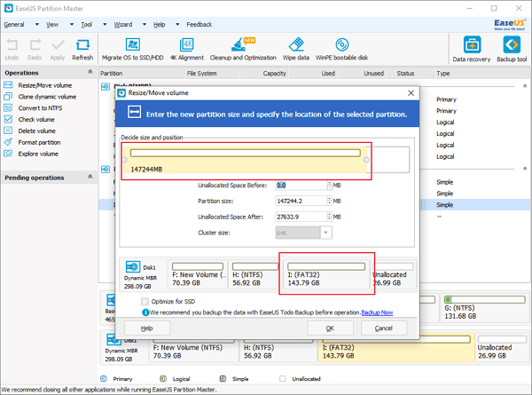Screen dimensions: 532x395
Task: Click the Refresh toolbar icon
Action: [x=82, y=50]
